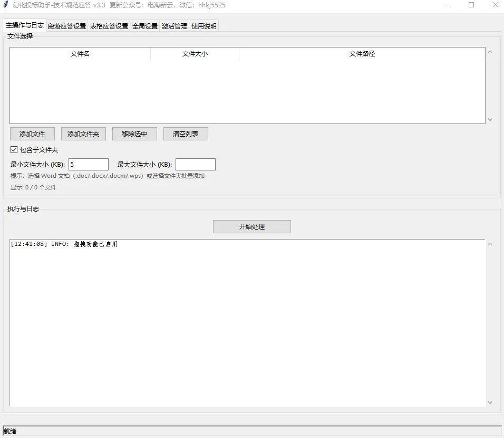Click log area scrollbar up arrow
504x438 pixels.
490,244
